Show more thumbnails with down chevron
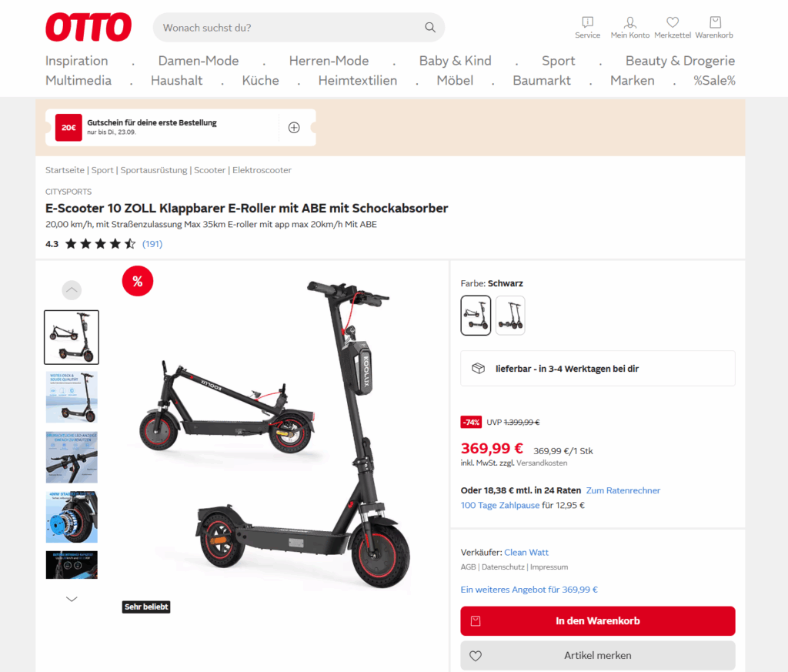Viewport: 788px width, 672px height. (72, 599)
